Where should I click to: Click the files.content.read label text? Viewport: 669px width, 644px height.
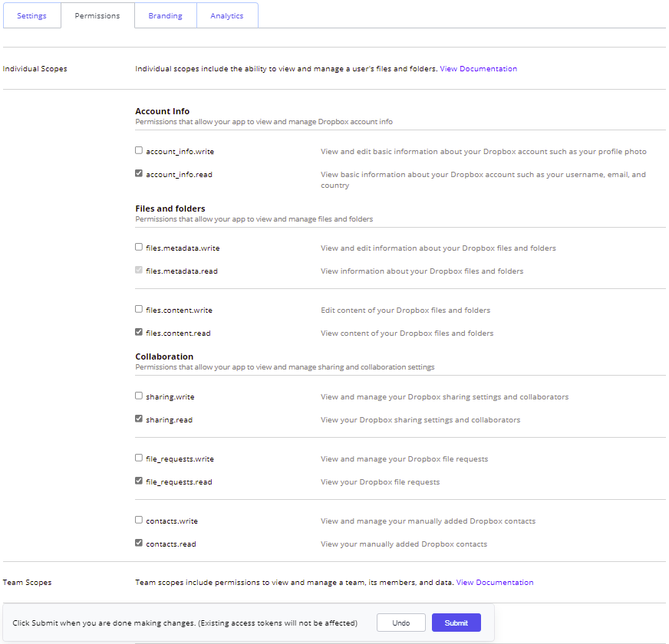pyautogui.click(x=178, y=333)
